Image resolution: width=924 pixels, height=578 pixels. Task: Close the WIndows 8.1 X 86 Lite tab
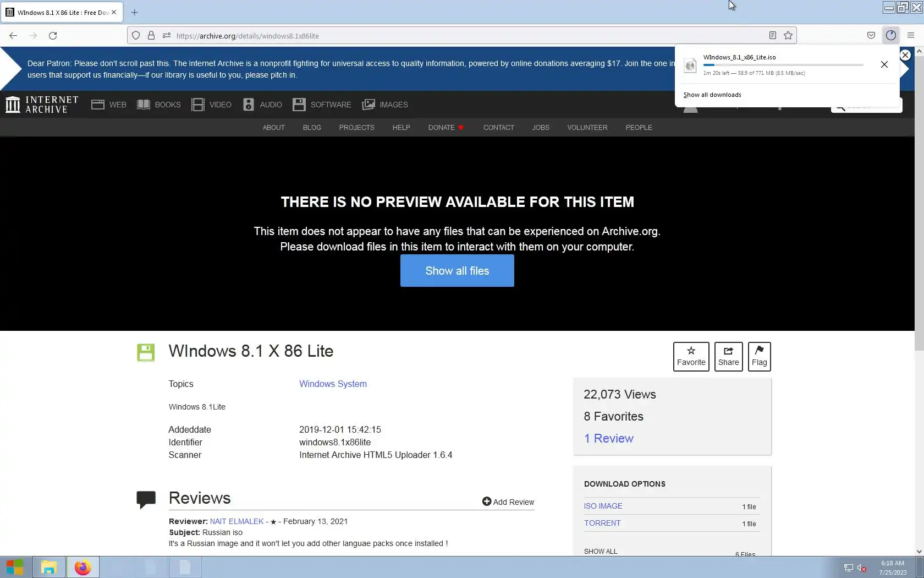(x=114, y=12)
